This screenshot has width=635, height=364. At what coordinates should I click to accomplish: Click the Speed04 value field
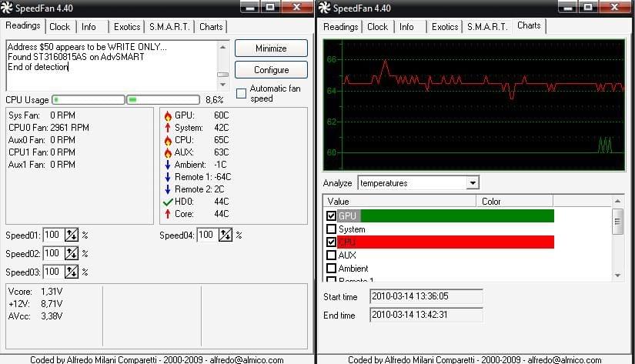(207, 235)
